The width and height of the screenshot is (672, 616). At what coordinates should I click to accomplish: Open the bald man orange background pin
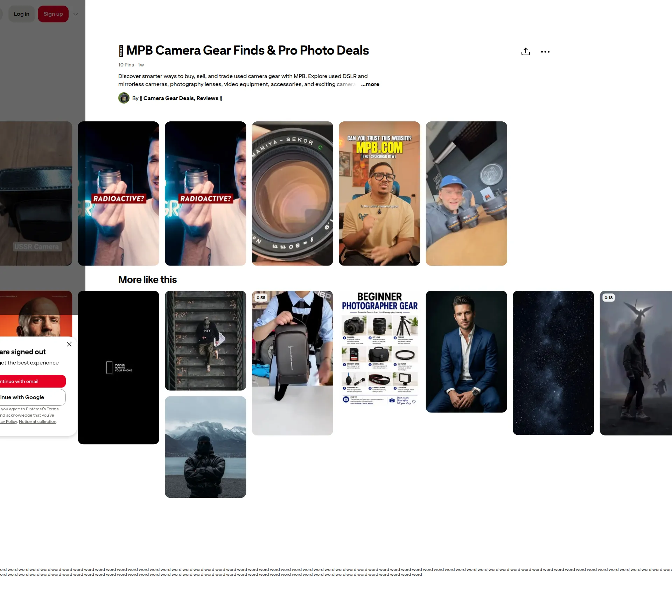pos(36,313)
